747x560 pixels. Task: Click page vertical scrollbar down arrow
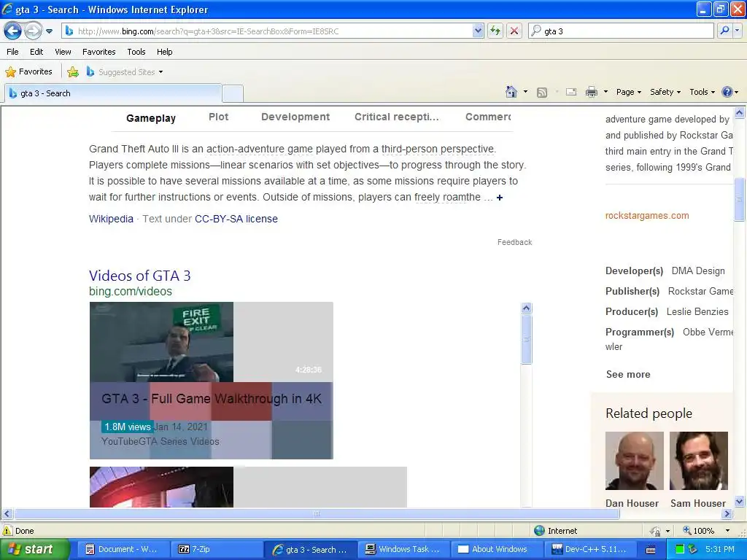pyautogui.click(x=740, y=502)
